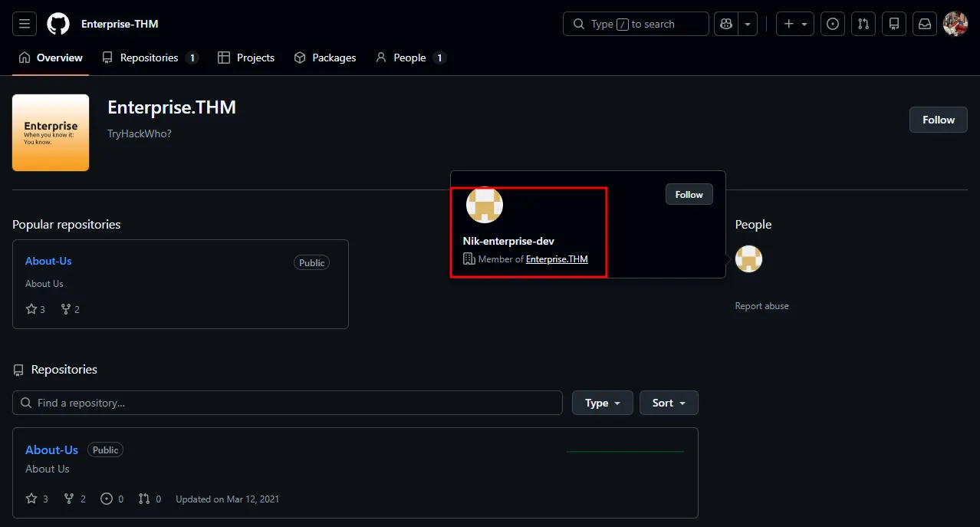
Task: Open the Copilot chat icon
Action: pyautogui.click(x=725, y=24)
